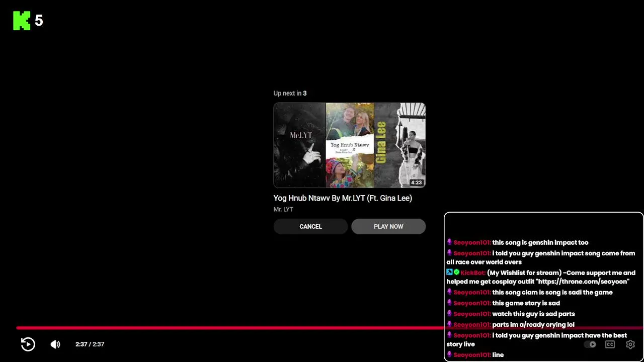
Task: Click the verified badge next to KickBot
Action: [x=457, y=273]
